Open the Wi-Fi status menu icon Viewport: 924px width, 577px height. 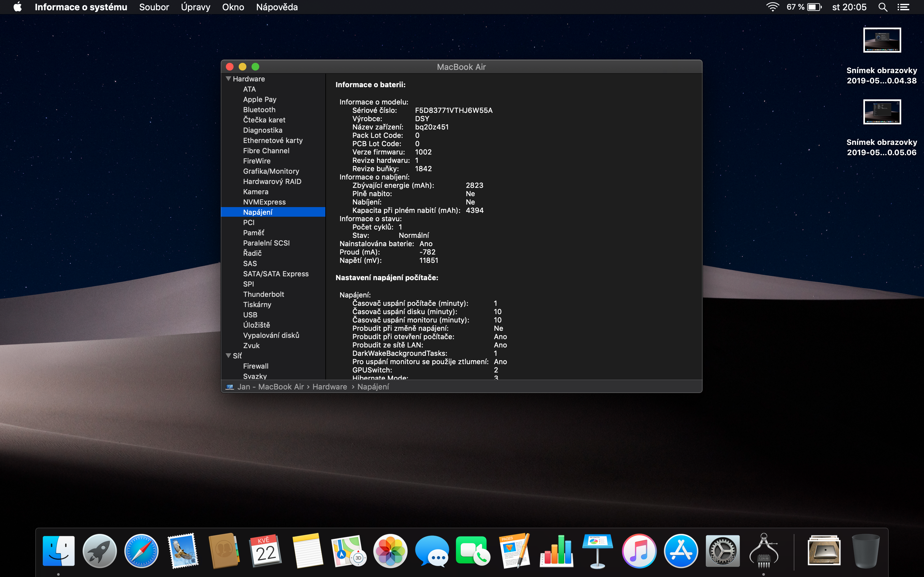773,7
